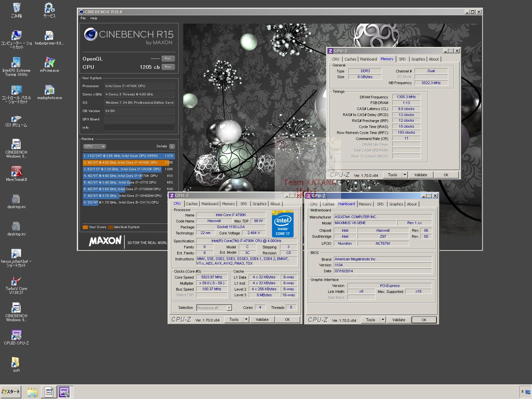Click Tools button in Memory CPU-Z window
Image resolution: width=532 pixels, height=399 pixels.
pos(392,175)
